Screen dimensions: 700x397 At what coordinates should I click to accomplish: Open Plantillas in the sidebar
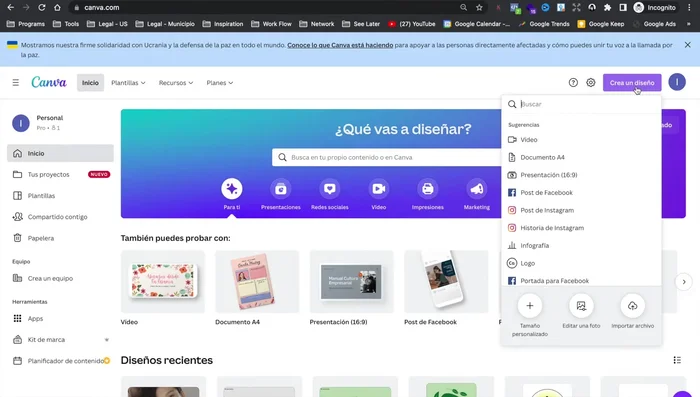(x=60, y=196)
